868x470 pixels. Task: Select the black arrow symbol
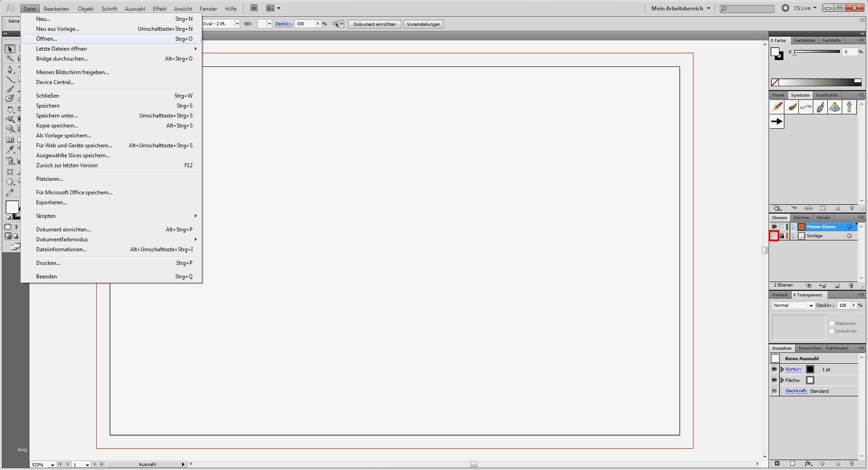(x=777, y=122)
